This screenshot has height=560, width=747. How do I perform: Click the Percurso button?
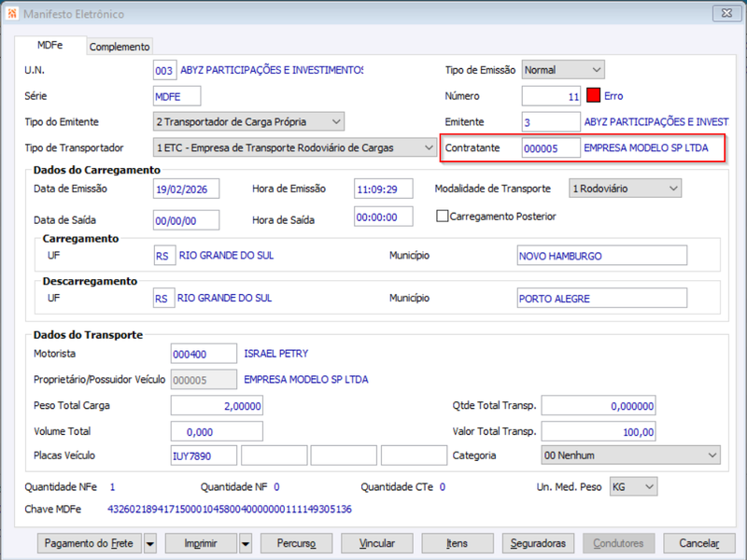tap(296, 543)
